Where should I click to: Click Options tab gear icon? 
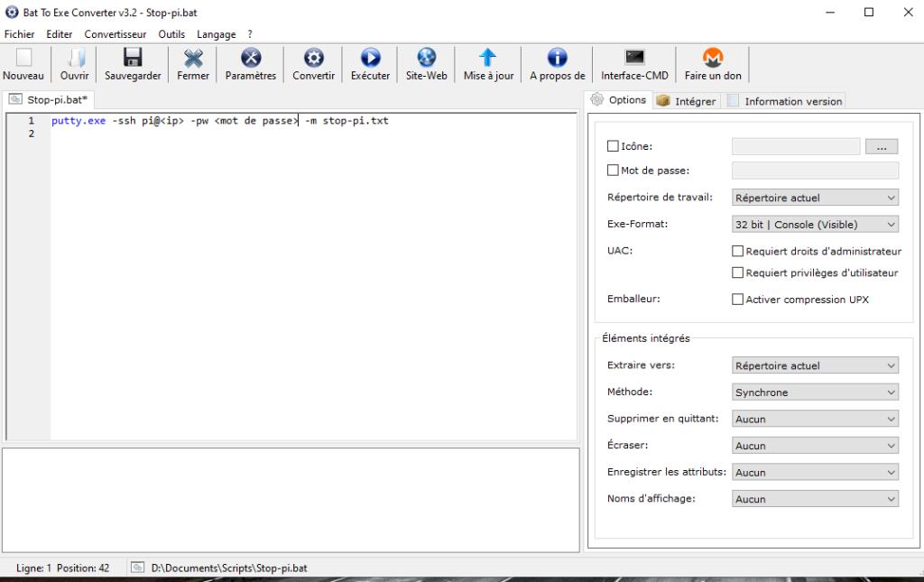coord(597,99)
